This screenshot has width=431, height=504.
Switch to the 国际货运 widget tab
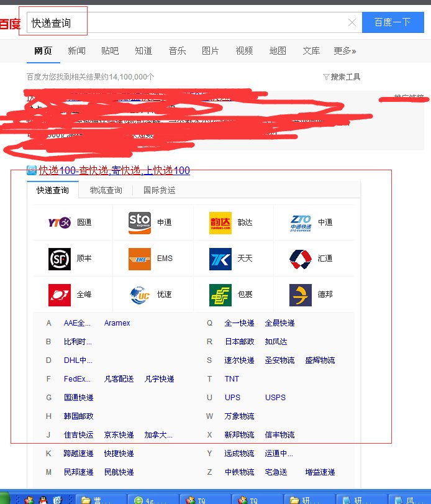tap(160, 190)
